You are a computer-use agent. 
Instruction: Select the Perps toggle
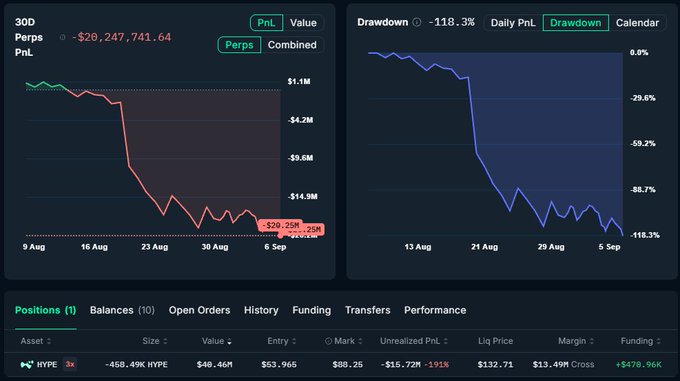point(239,45)
